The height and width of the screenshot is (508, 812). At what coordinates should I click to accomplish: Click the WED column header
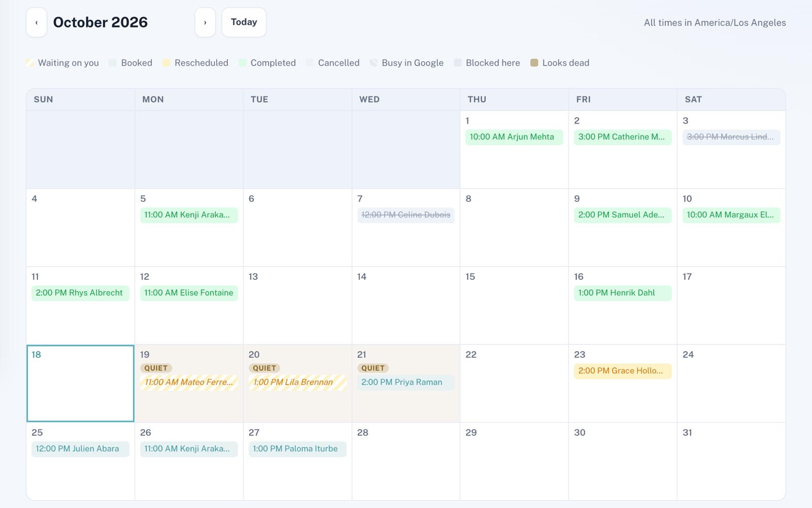(x=406, y=100)
